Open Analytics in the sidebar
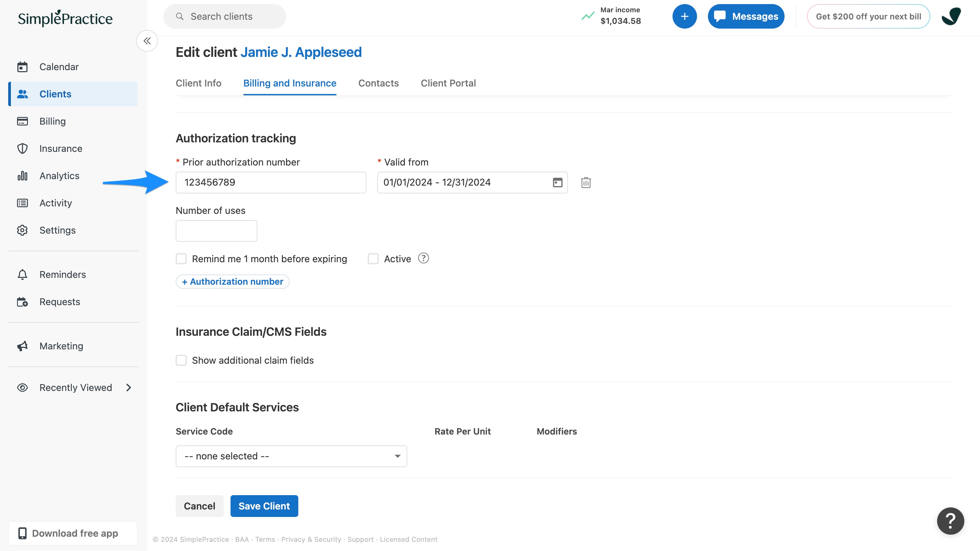The height and width of the screenshot is (551, 980). [73, 176]
